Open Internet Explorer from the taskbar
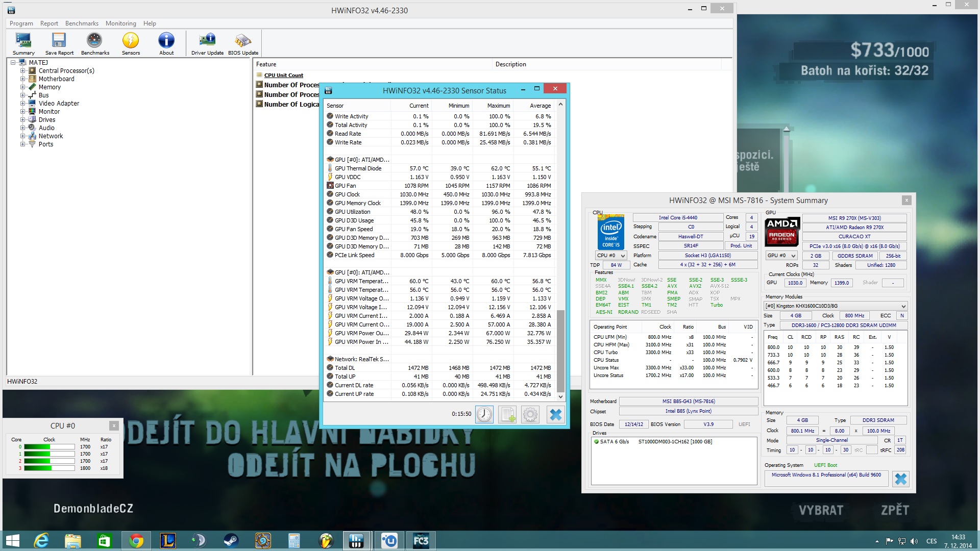Screen dimensions: 980x551 point(41,541)
